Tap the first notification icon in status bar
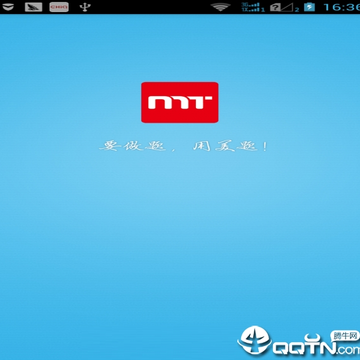360x360 pixels. pos(8,6)
